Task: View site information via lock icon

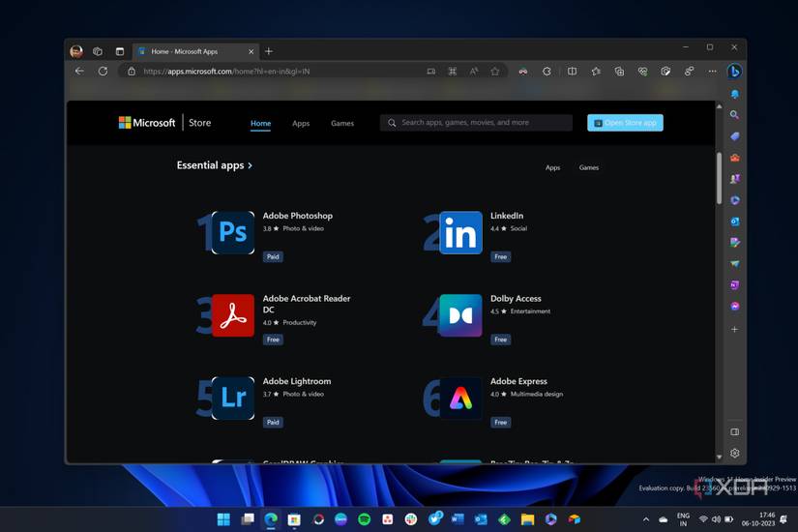Action: (x=132, y=72)
